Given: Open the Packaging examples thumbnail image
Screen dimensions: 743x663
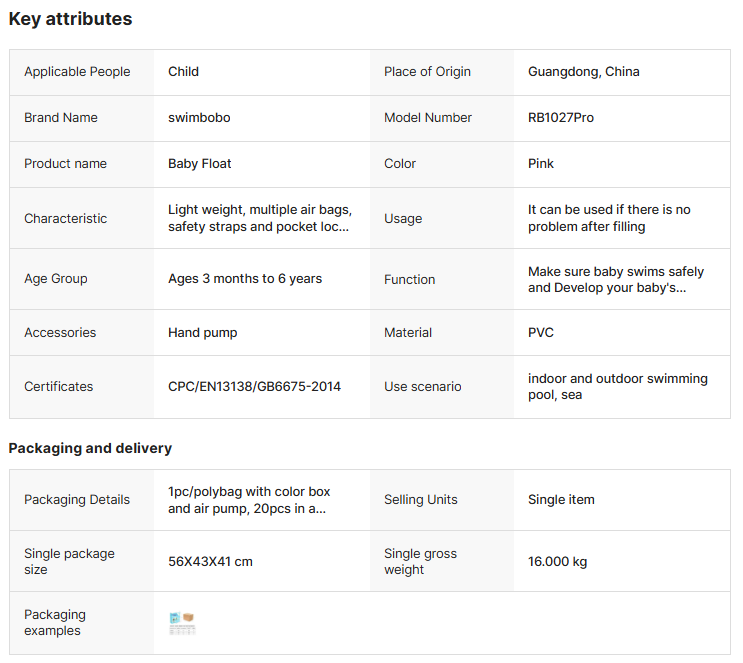Looking at the screenshot, I should point(182,624).
